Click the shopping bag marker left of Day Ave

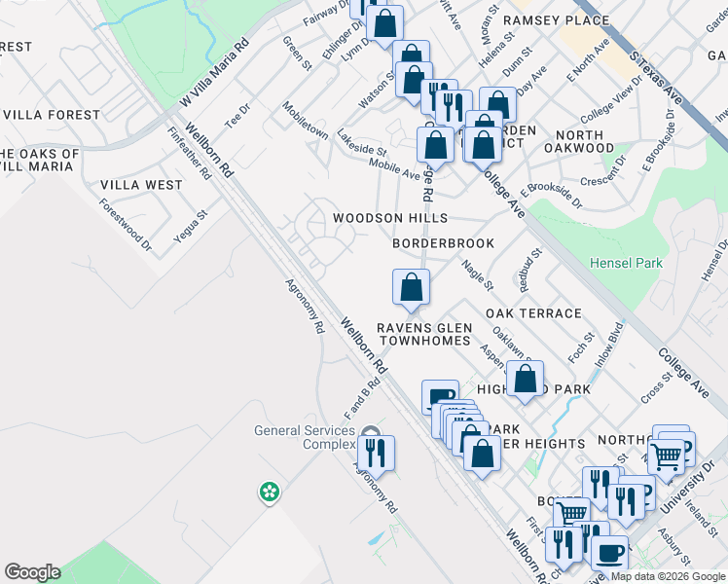[x=497, y=104]
